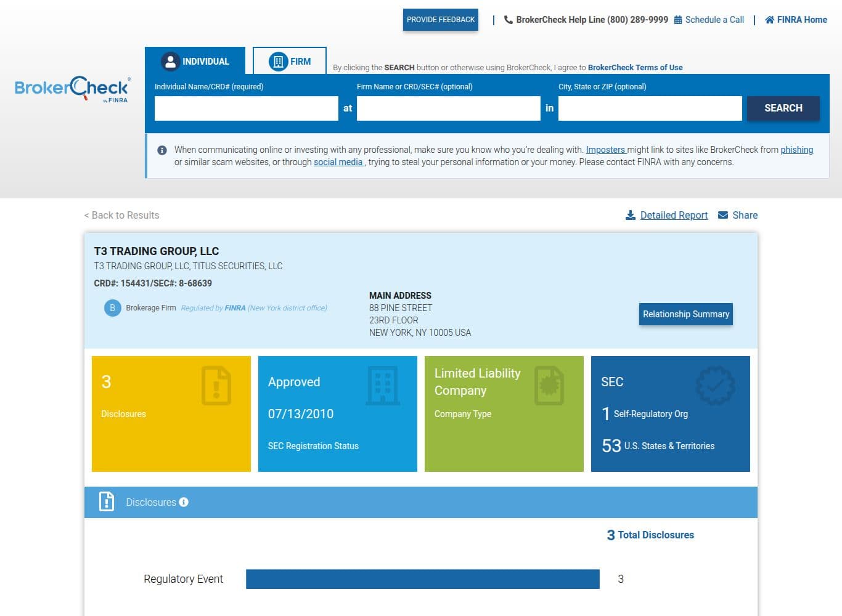Click 53 U.S. States & Territories
The height and width of the screenshot is (616, 842).
pos(658,445)
